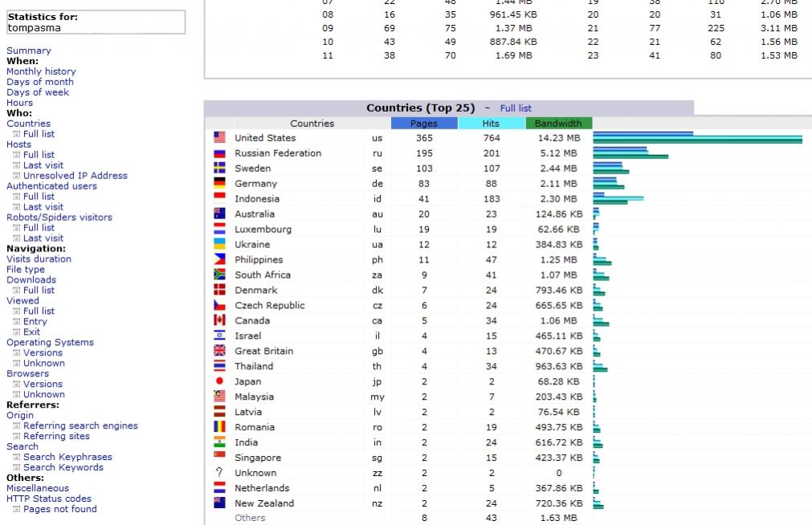Click the South Africa flag icon
Viewport: 812px width, 525px height.
click(x=219, y=275)
